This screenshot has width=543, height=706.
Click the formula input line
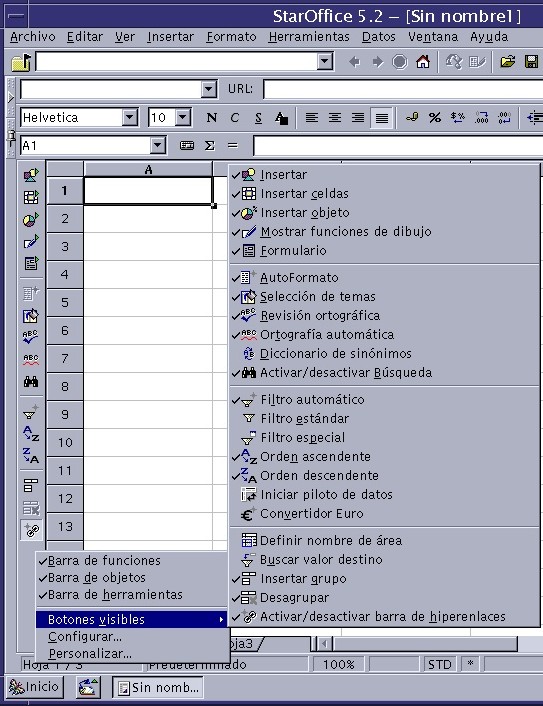tap(398, 146)
